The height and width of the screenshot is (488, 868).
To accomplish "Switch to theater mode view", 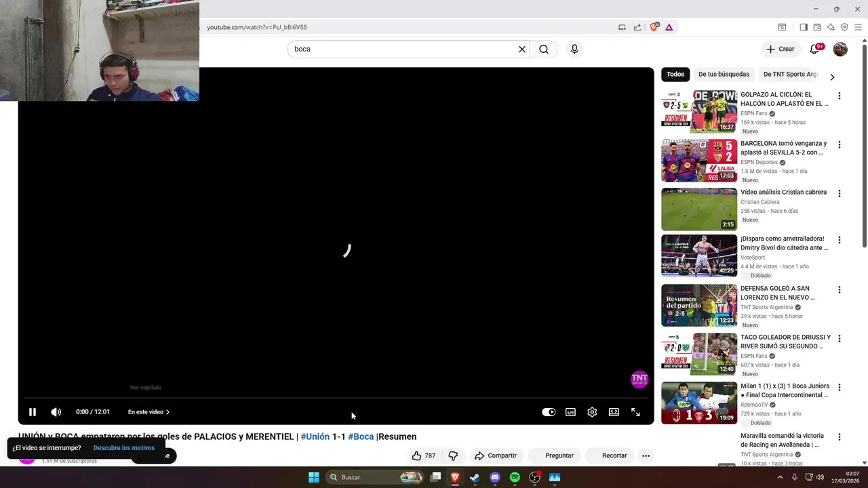I will pyautogui.click(x=614, y=412).
